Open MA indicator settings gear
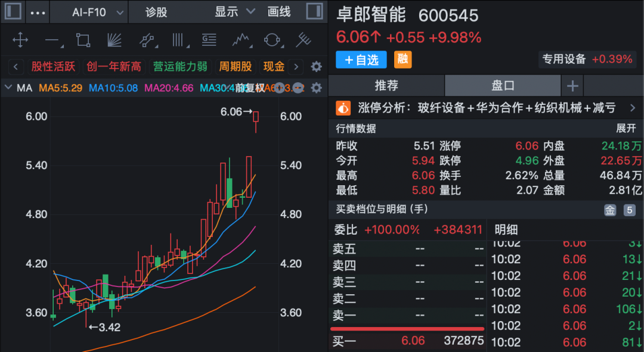Image resolution: width=644 pixels, height=352 pixels. pos(316,88)
